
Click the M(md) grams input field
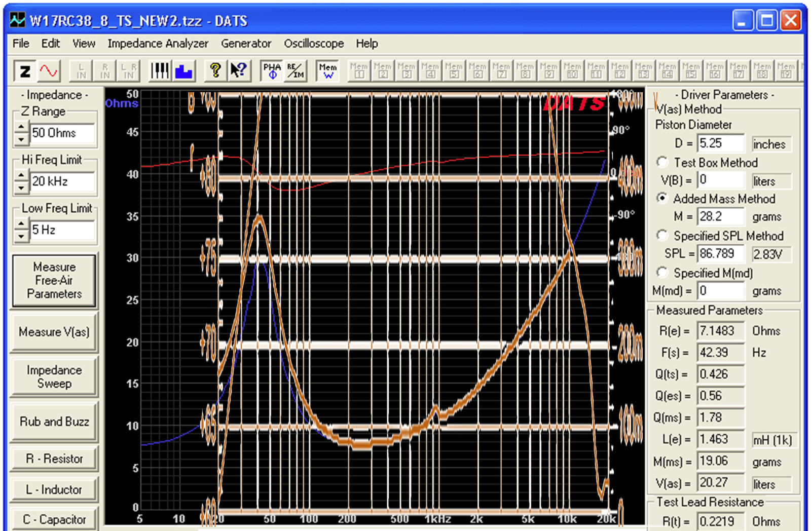721,291
